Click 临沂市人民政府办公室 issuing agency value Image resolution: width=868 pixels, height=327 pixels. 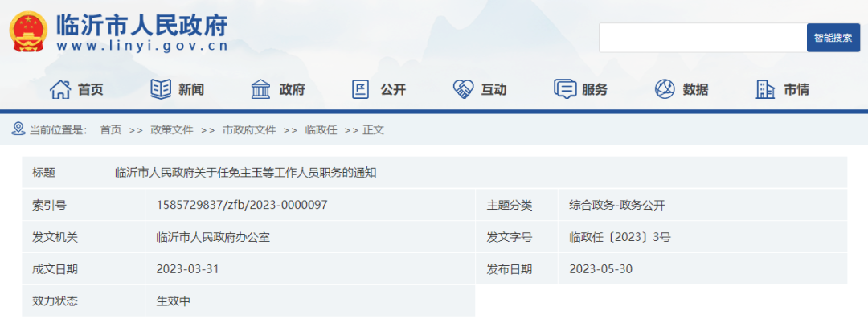[x=213, y=237]
